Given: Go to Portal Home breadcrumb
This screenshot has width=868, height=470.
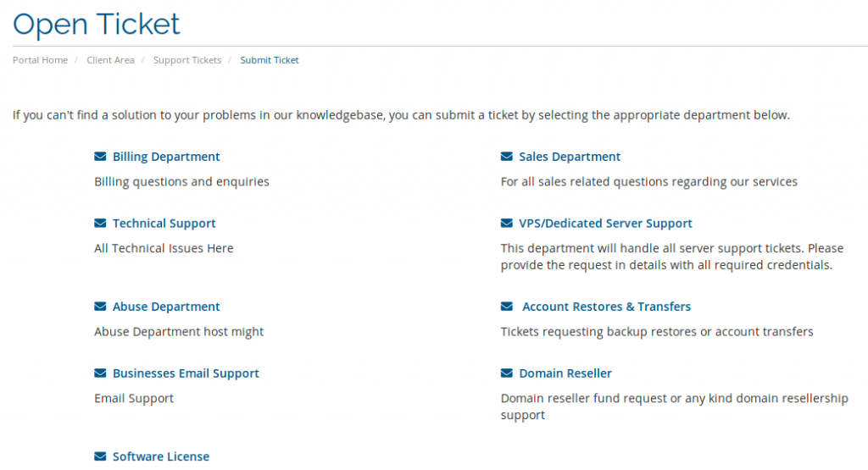Looking at the screenshot, I should 40,60.
